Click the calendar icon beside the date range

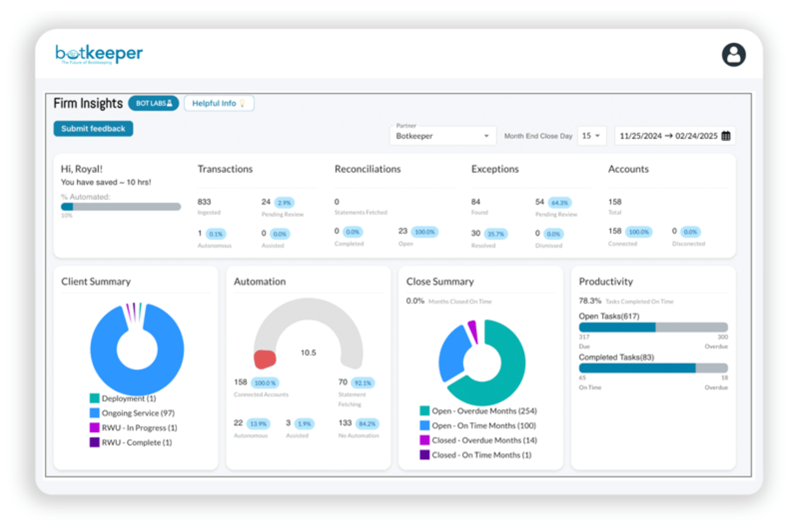pyautogui.click(x=727, y=136)
